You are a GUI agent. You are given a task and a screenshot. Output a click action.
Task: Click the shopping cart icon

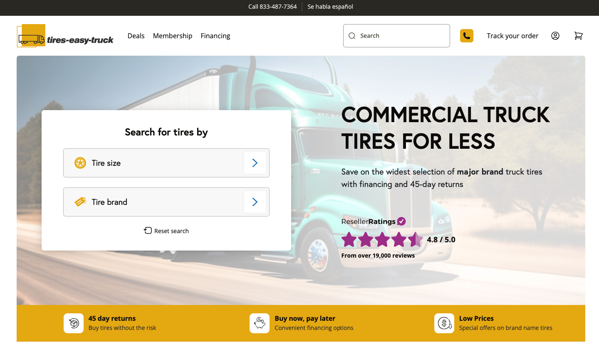[578, 36]
